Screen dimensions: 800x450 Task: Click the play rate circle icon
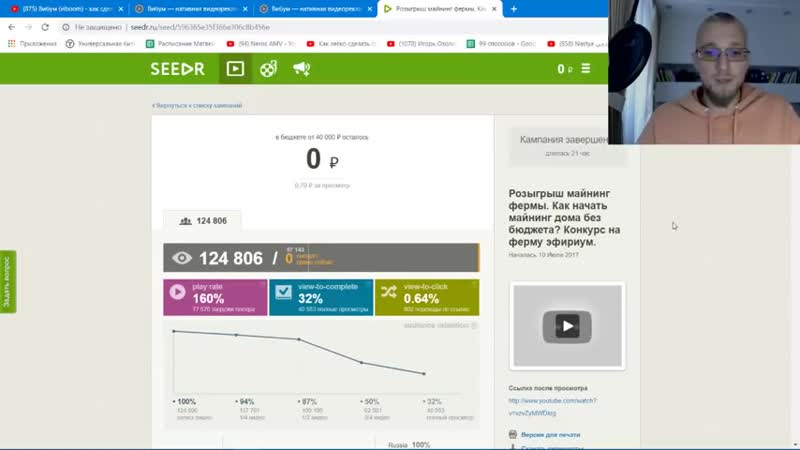178,292
